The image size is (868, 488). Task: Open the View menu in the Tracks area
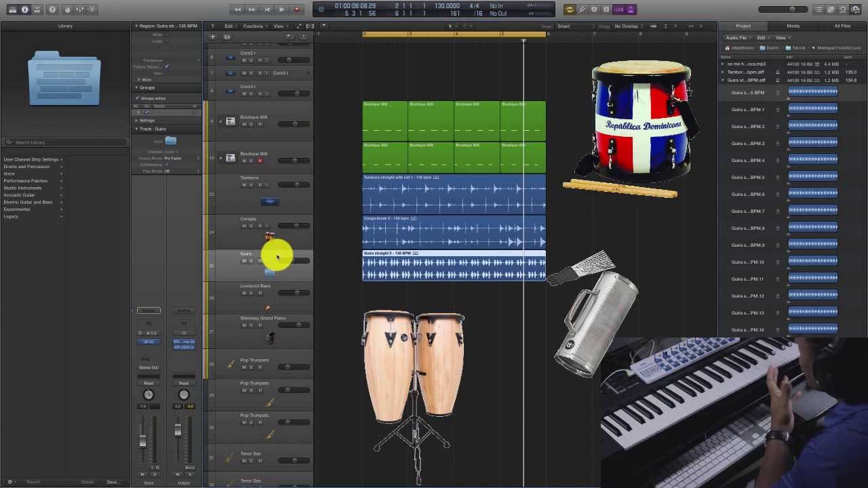[279, 26]
